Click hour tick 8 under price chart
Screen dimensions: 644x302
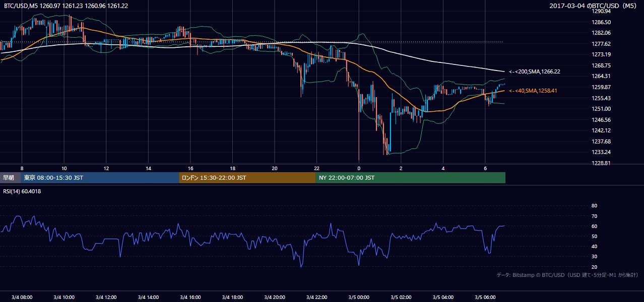point(22,168)
